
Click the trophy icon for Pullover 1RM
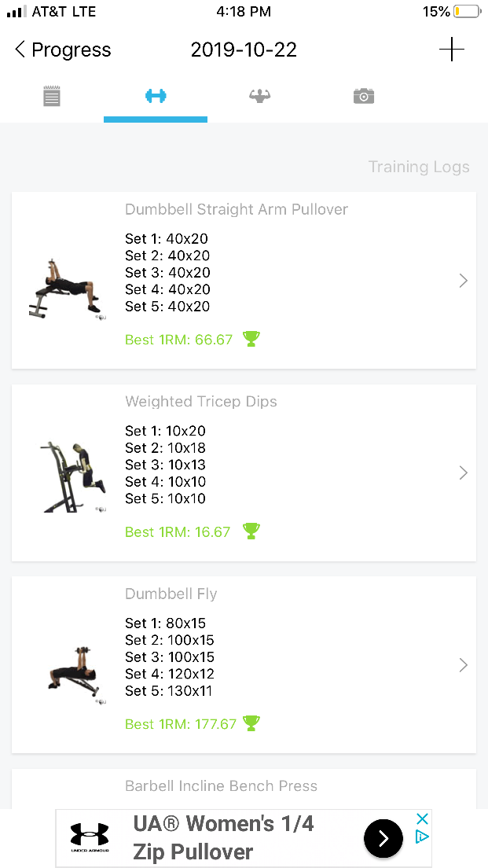[x=251, y=339]
